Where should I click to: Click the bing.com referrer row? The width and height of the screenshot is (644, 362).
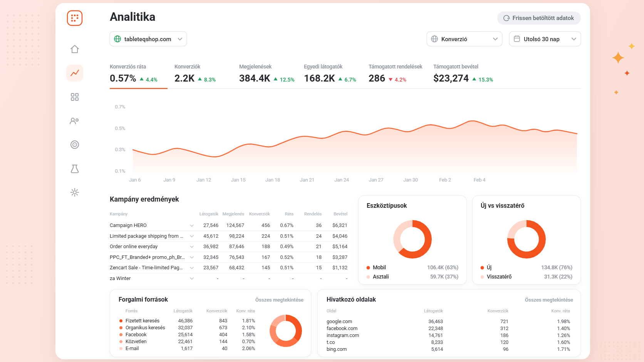[448, 349]
